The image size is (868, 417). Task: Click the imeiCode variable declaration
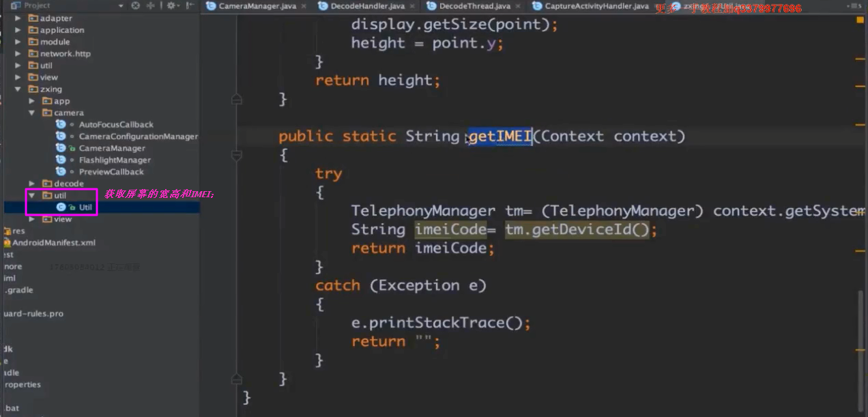(450, 229)
